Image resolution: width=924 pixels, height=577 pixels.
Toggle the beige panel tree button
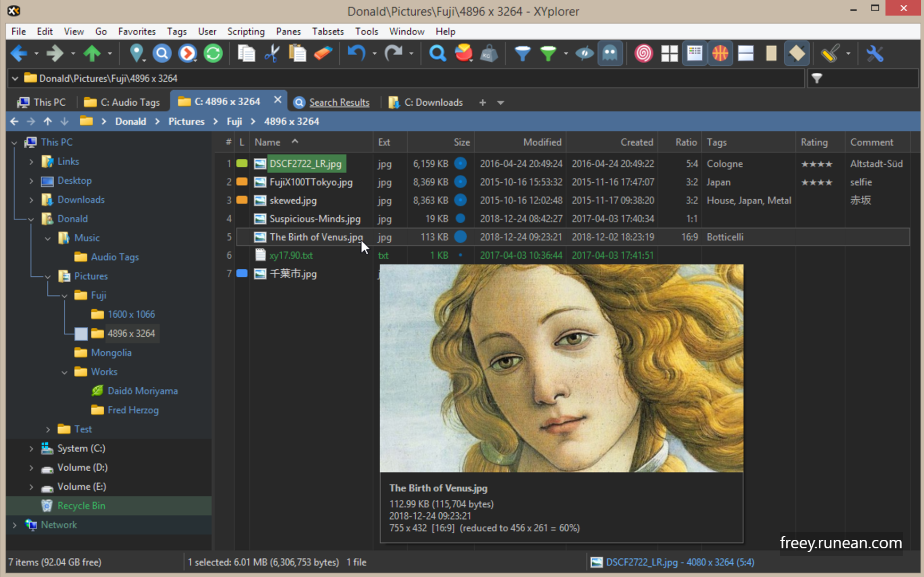point(771,53)
